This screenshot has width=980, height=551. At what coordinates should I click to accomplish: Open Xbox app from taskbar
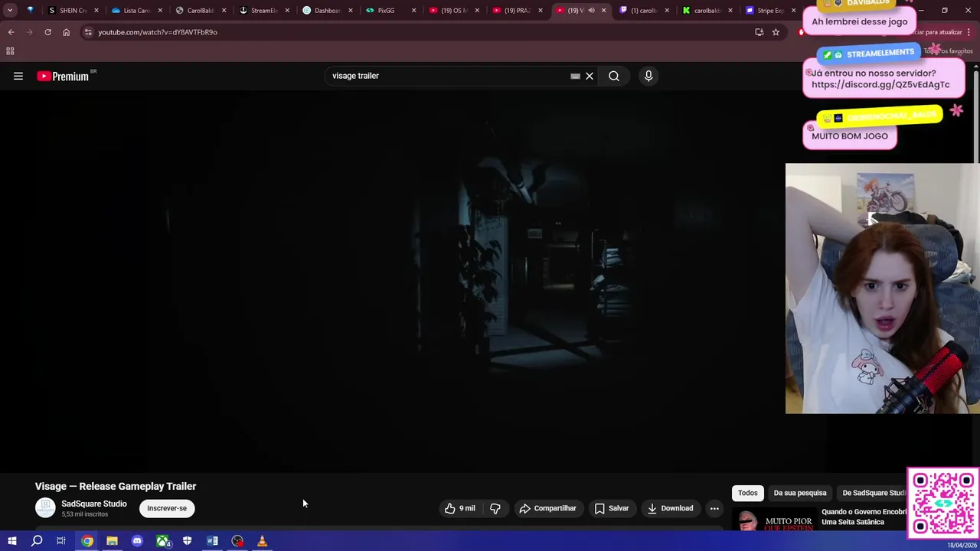coord(162,541)
